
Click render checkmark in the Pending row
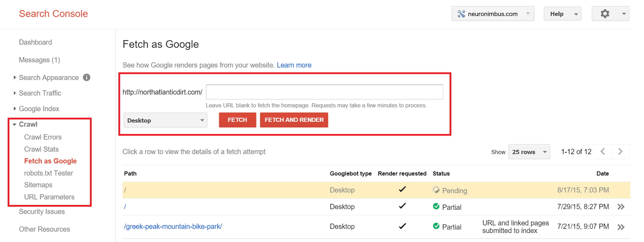click(402, 189)
